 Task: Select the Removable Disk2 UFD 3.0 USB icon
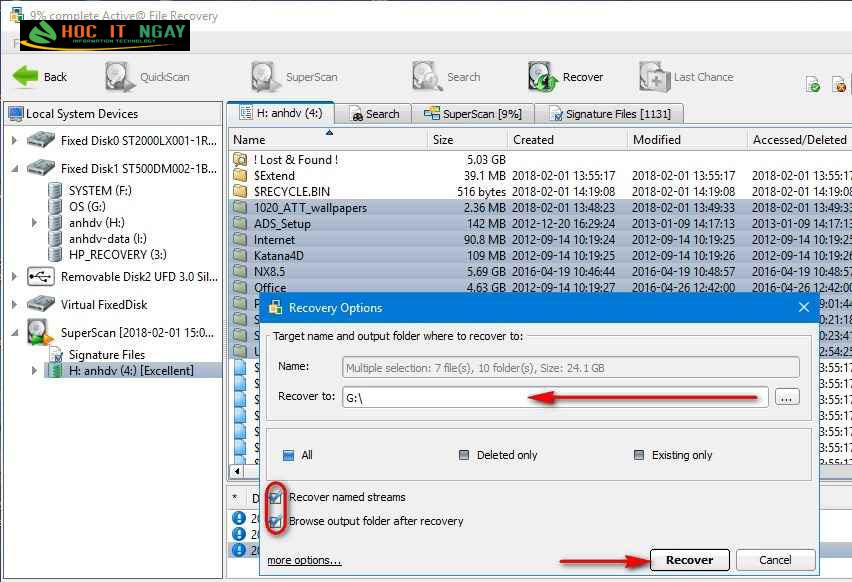tap(41, 276)
